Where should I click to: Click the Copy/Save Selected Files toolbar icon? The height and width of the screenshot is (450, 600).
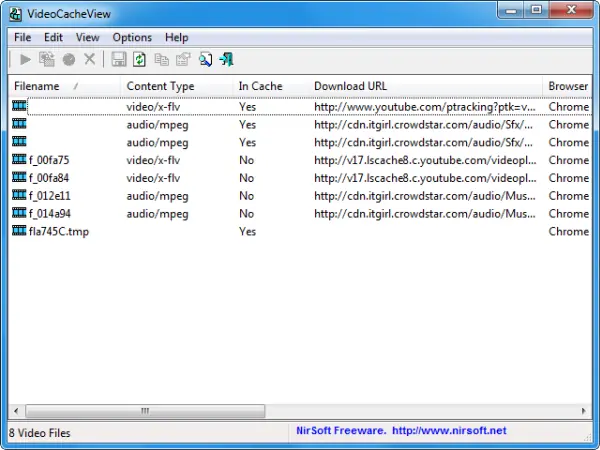45,60
